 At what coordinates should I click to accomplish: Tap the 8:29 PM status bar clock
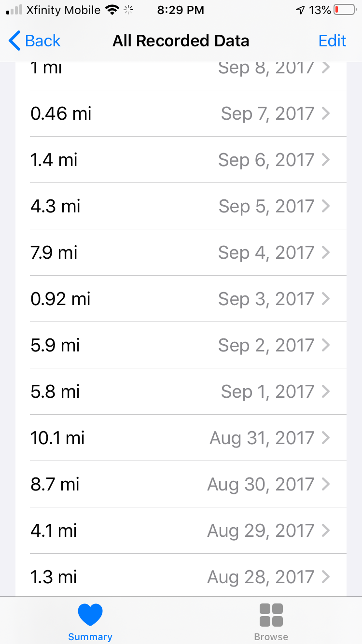181,10
